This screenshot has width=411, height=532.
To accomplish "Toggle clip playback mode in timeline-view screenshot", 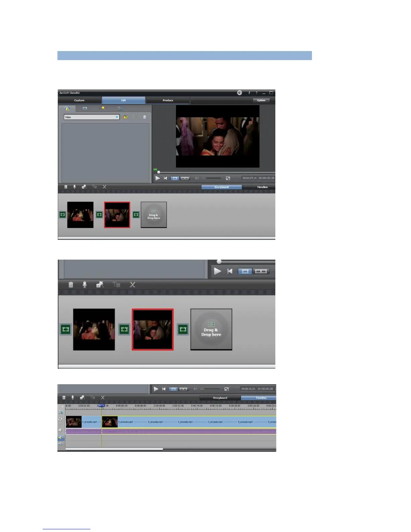I will [x=173, y=389].
